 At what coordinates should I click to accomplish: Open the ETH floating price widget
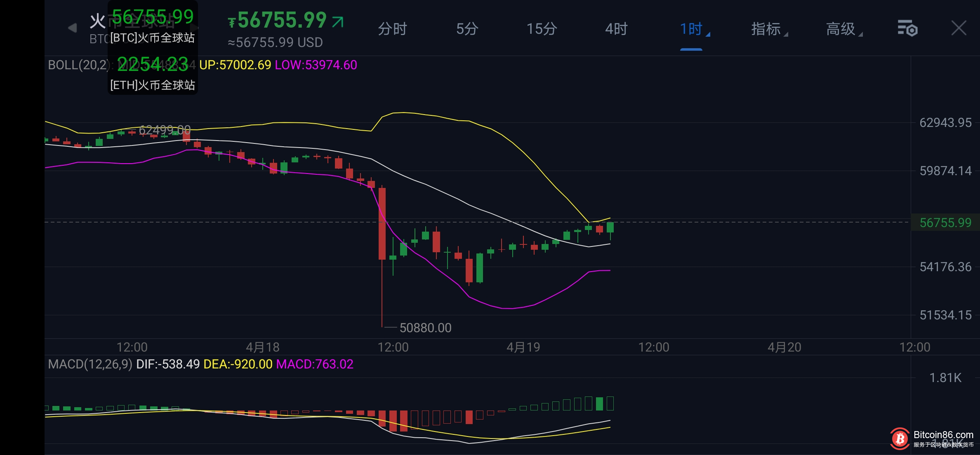[152, 73]
